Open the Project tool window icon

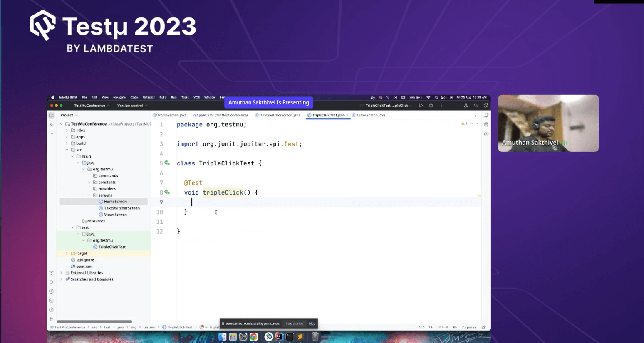[51, 115]
